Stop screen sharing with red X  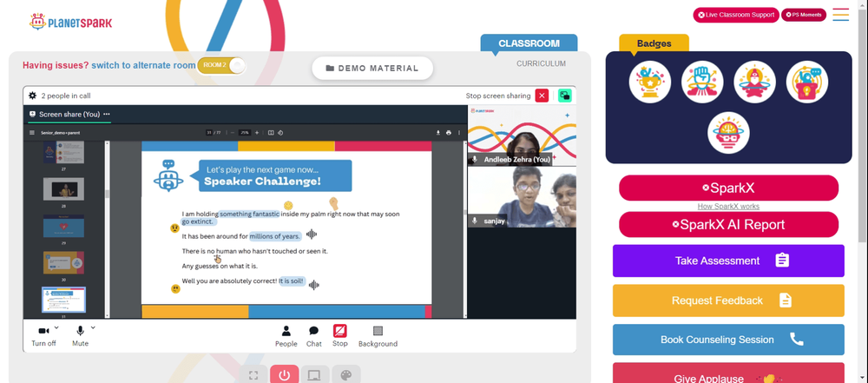[x=542, y=96]
